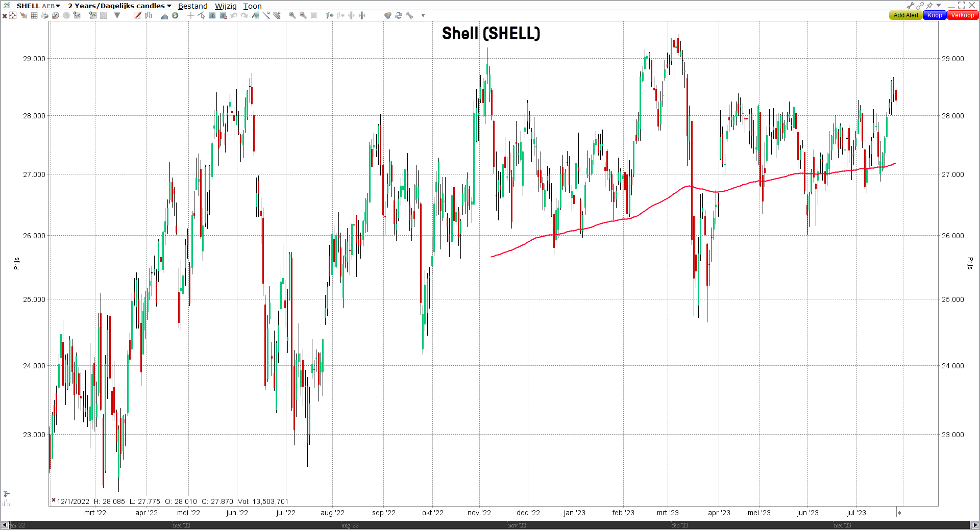Select the parallel channel lines tool
This screenshot has height=530, width=980.
[277, 15]
